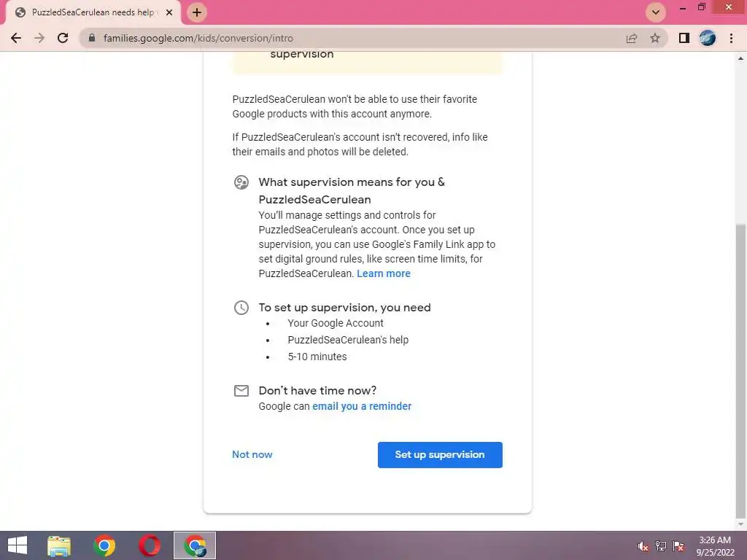View site info via the lock icon

[x=92, y=38]
